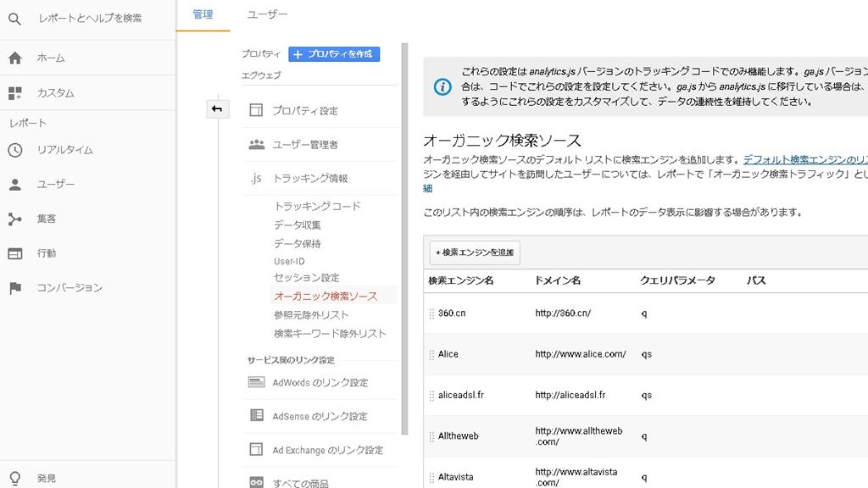Click 検索エンジンを追加 button
868x488 pixels.
click(x=474, y=252)
